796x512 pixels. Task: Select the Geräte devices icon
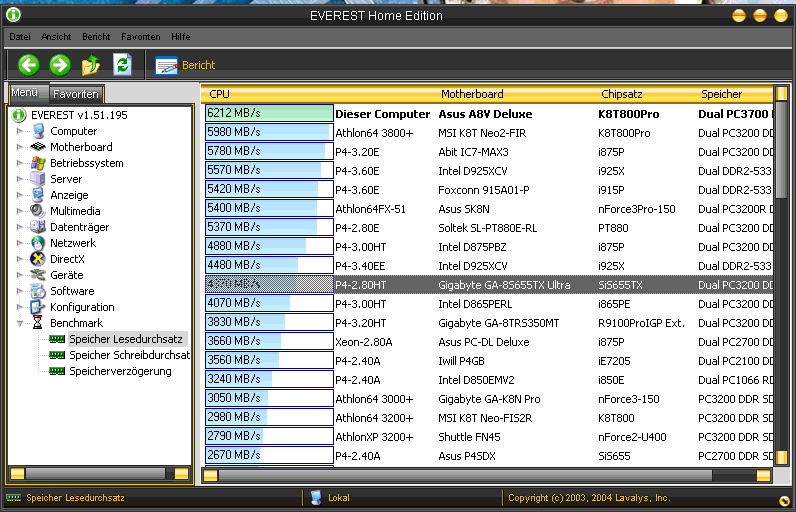coord(38,275)
